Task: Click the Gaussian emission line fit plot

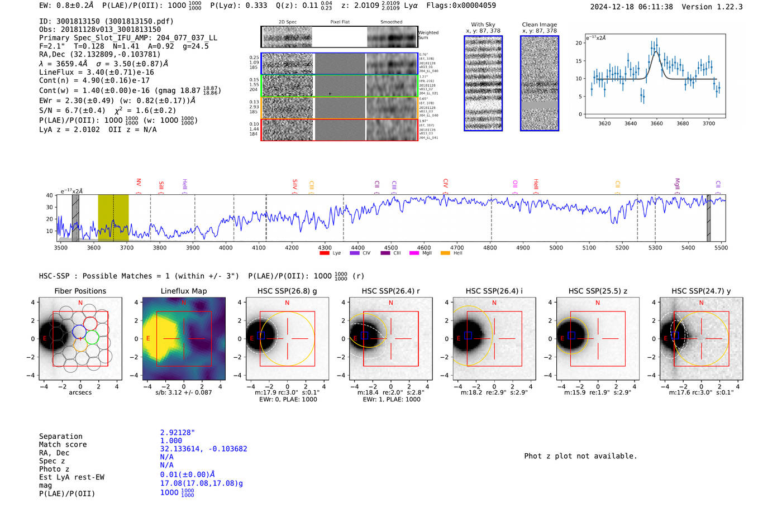Action: tap(655, 76)
